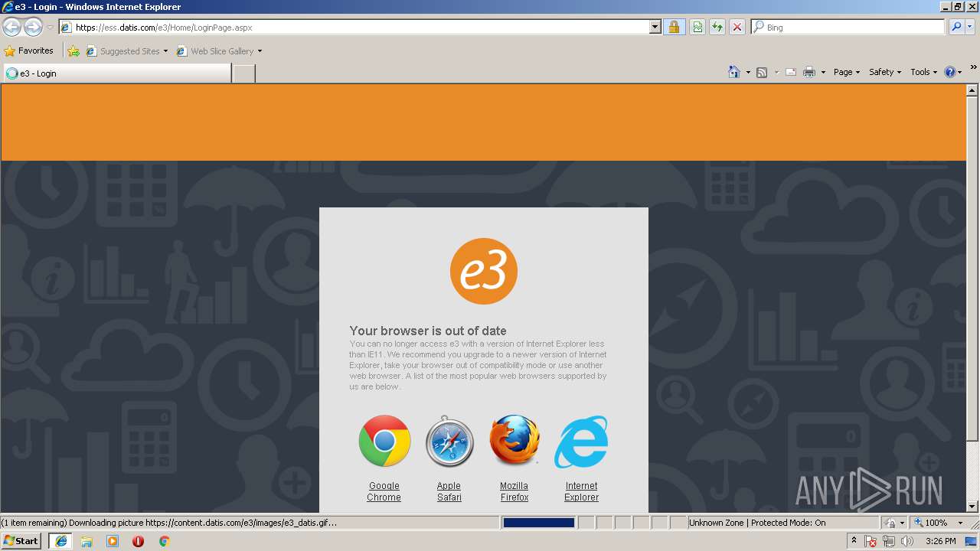
Task: Open the Page menu
Action: 847,72
